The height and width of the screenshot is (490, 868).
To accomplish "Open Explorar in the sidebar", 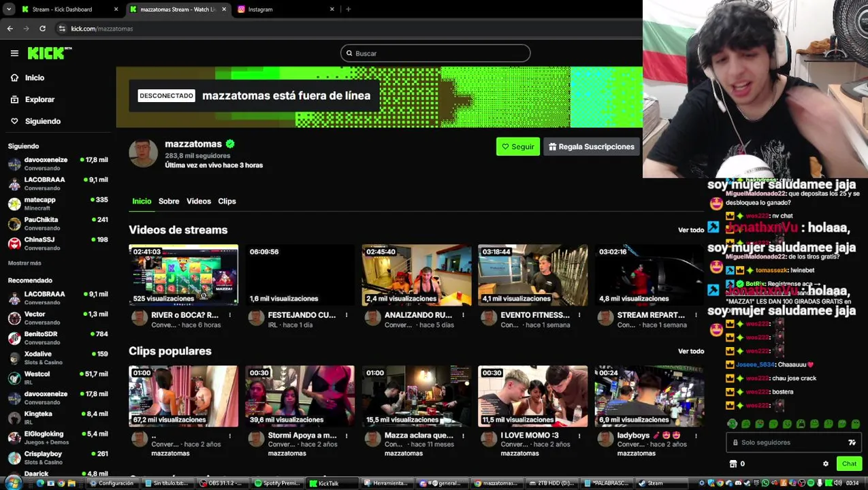I will point(39,99).
